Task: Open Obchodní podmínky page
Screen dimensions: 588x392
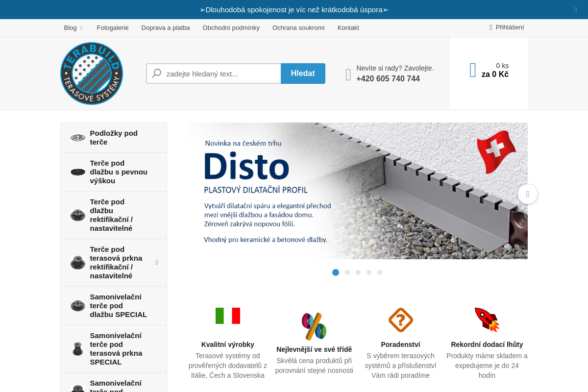Action: [231, 28]
